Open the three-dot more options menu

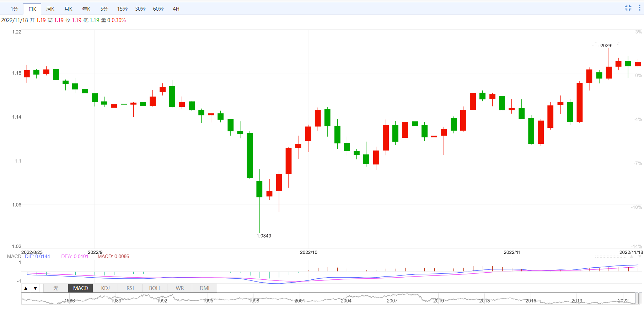639,8
